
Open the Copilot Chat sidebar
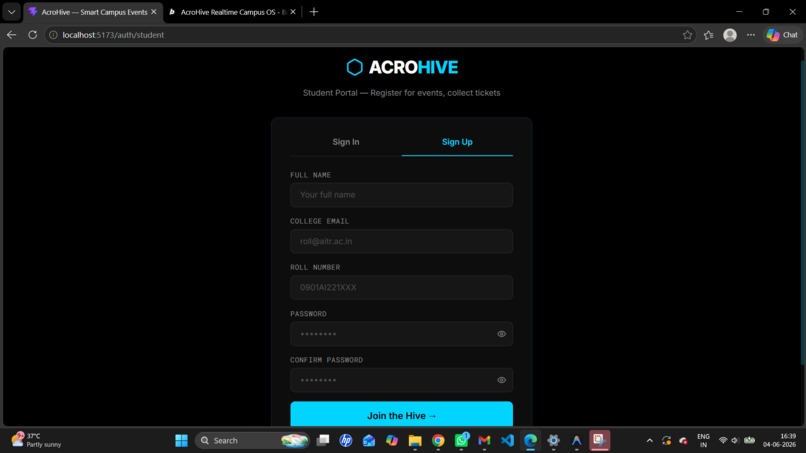[782, 35]
